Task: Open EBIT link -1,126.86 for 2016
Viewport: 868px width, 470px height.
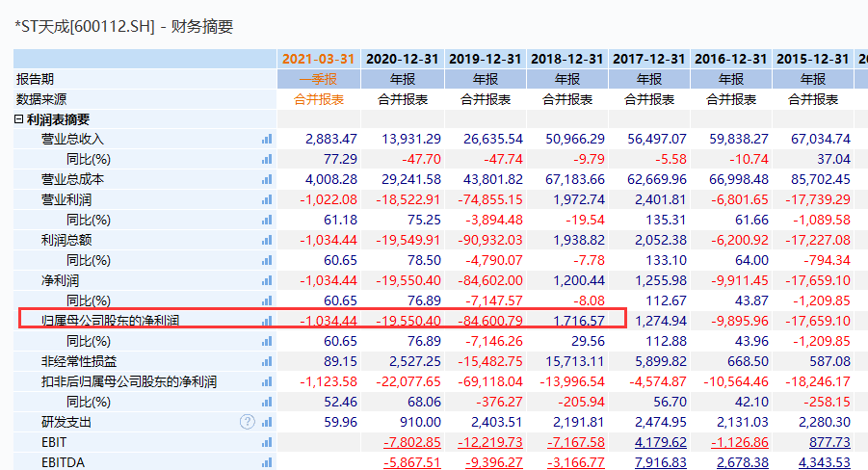Action: pos(740,442)
